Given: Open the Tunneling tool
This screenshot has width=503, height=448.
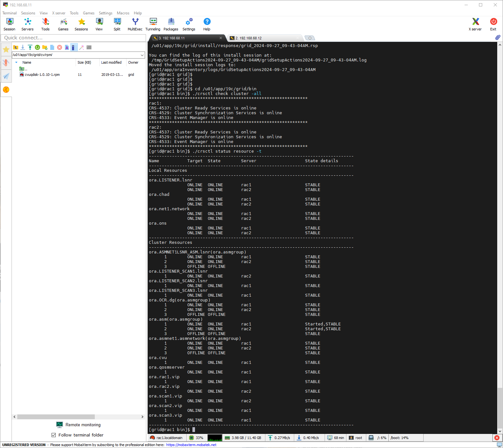Looking at the screenshot, I should [x=153, y=24].
